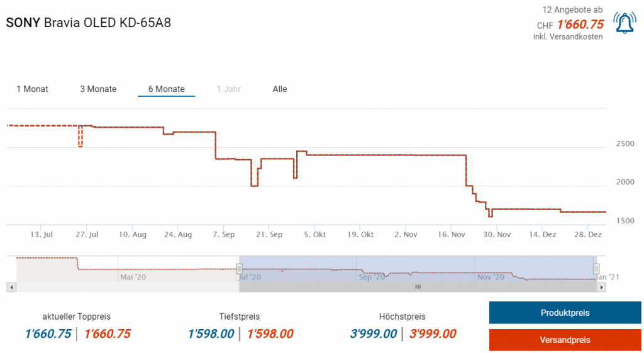Click the Tiefstpreis value 1'598.00
644x353 pixels.
click(x=211, y=334)
